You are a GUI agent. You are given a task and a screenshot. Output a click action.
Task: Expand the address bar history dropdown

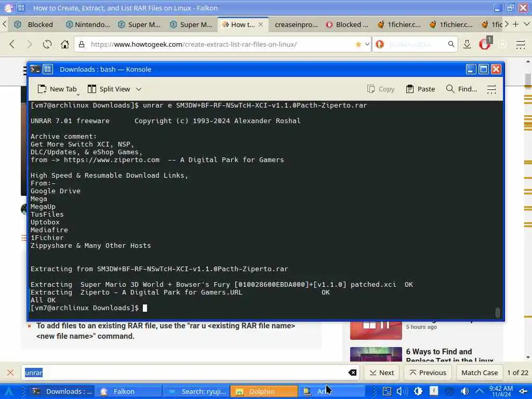click(x=367, y=44)
